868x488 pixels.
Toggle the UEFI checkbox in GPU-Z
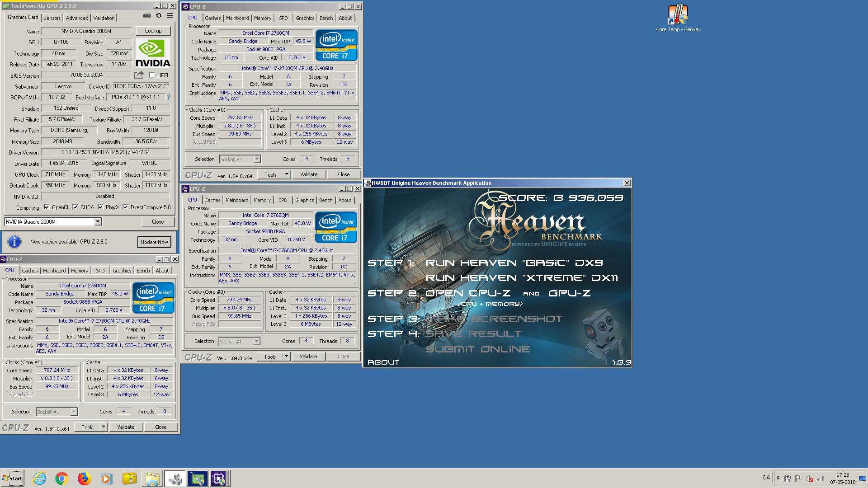(152, 75)
